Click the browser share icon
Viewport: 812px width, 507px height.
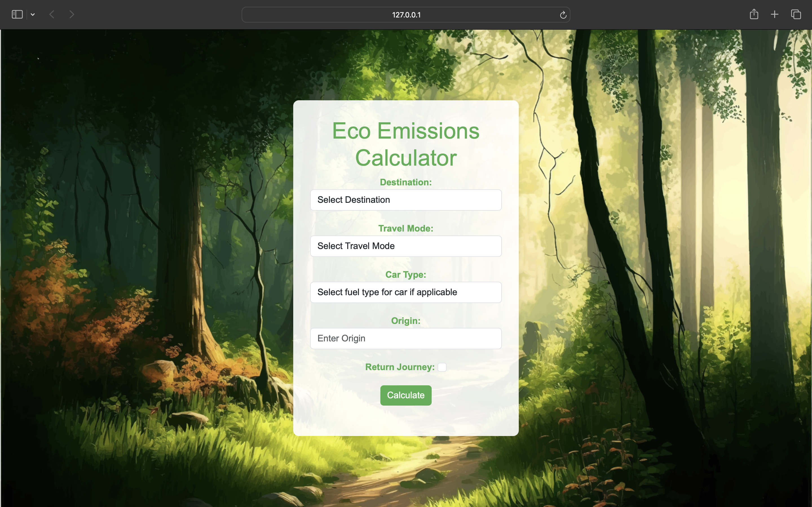pos(754,14)
